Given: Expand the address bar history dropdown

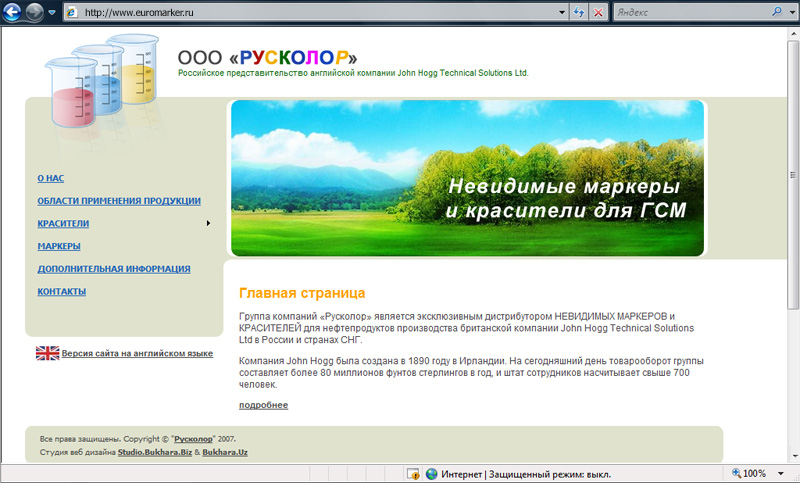Looking at the screenshot, I should coord(562,12).
